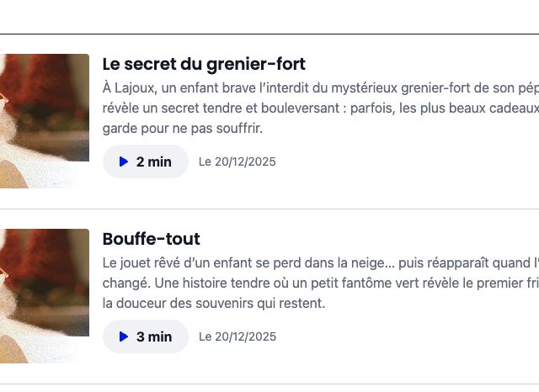
Task: Click the play triangle icon beside 2 min
Action: coord(124,162)
